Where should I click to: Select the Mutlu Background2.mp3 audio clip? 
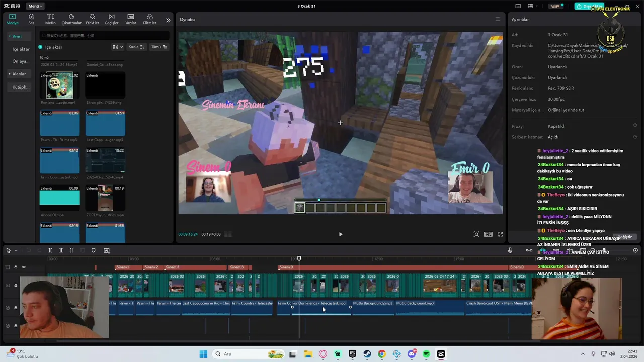[373, 308]
